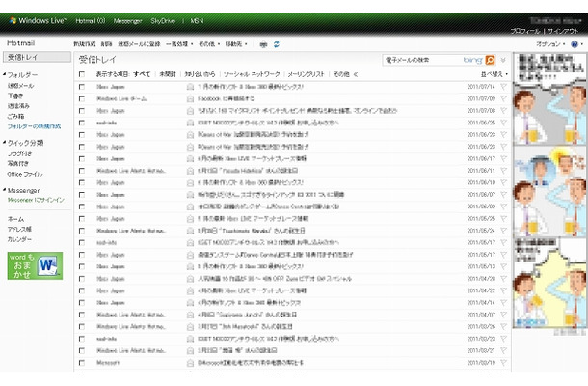This screenshot has height=386, width=588.
Task: Collapse the フォルダー section
Action: [5, 74]
